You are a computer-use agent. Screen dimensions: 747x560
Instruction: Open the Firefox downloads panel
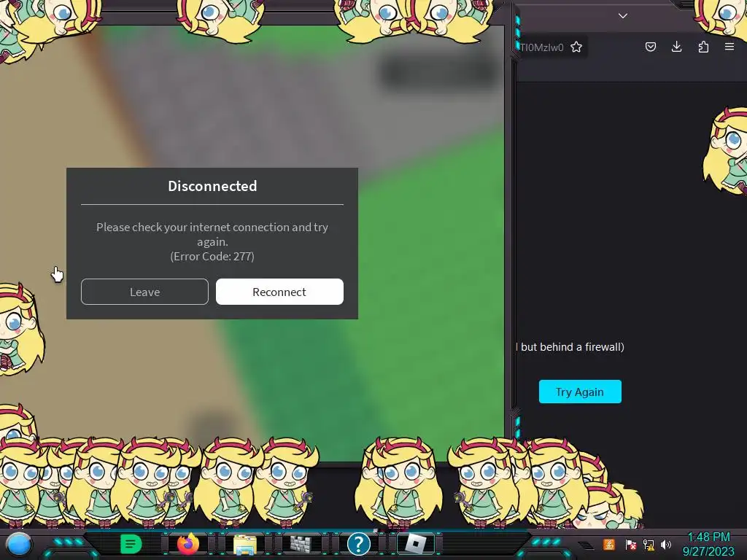tap(676, 47)
